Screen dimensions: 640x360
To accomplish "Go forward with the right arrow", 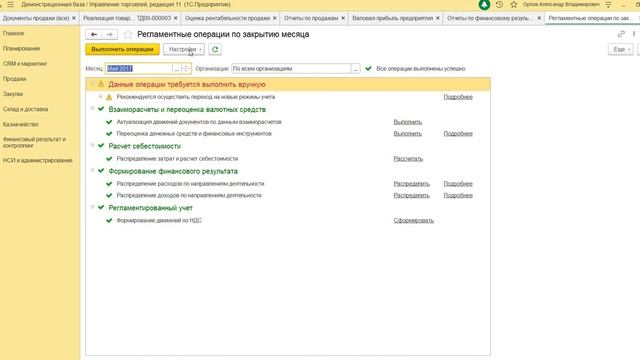I will [109, 35].
